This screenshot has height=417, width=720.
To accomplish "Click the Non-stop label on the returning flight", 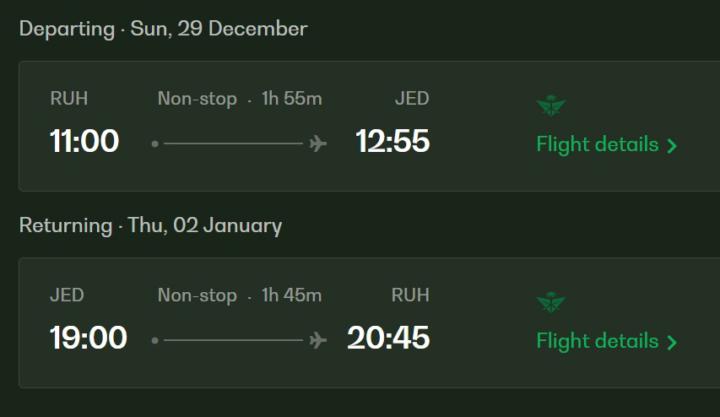I will click(197, 295).
